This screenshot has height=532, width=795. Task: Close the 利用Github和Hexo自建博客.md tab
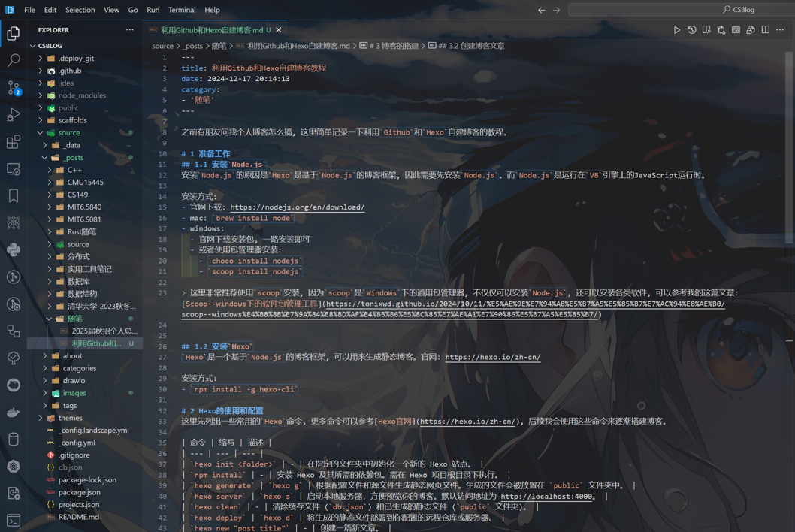278,30
